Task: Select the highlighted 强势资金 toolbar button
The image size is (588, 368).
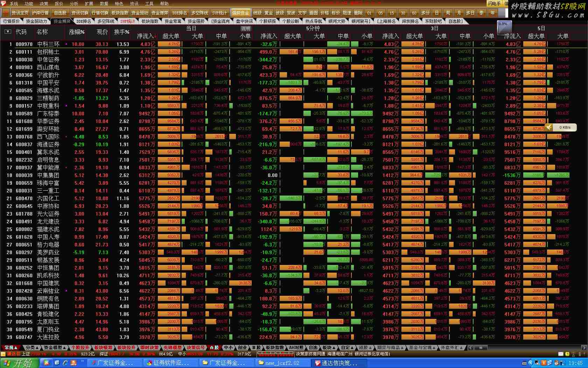Action: 240,13
